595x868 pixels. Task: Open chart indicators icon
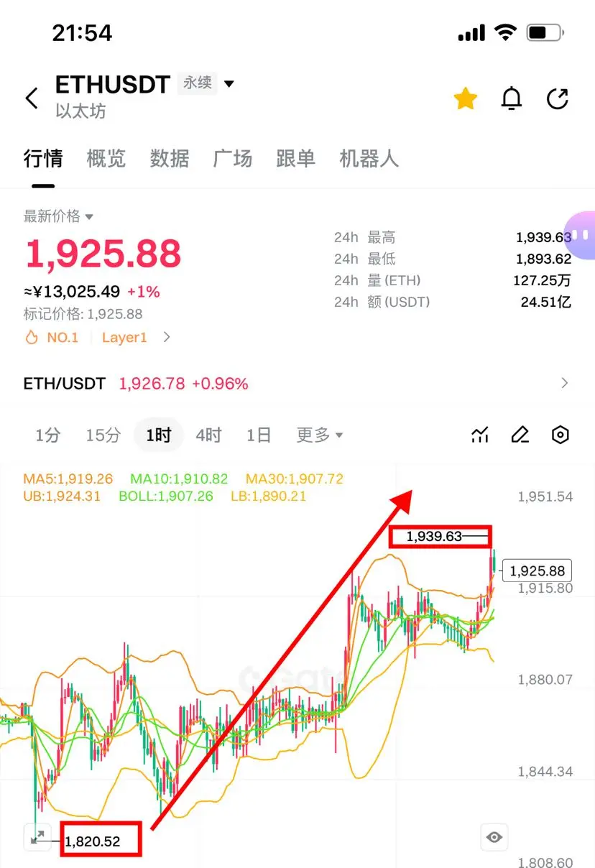pos(480,435)
